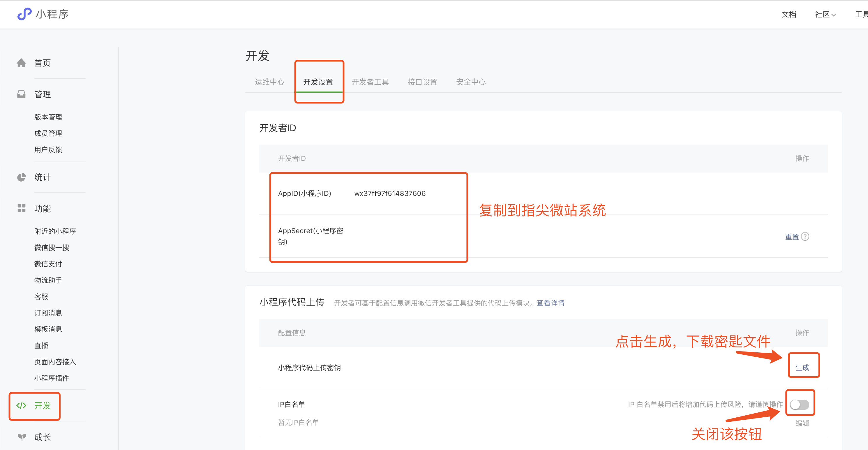Click the AppID(小程序ID) label

(x=305, y=194)
